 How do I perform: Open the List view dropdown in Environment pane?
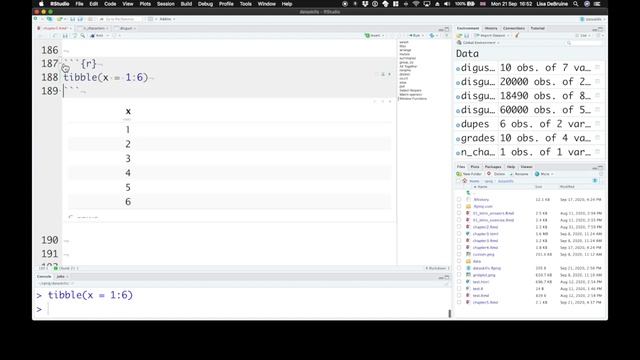pyautogui.click(x=583, y=36)
